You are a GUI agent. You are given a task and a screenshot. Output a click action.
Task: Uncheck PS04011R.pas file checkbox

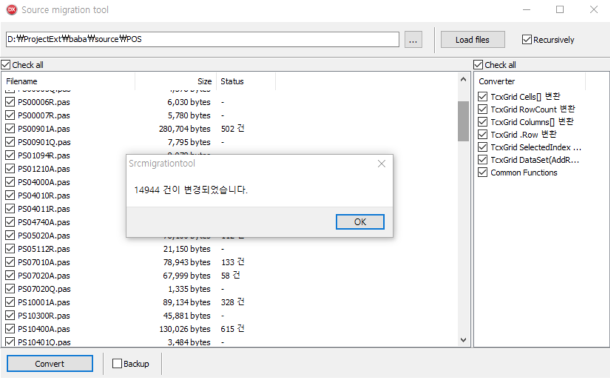point(10,208)
